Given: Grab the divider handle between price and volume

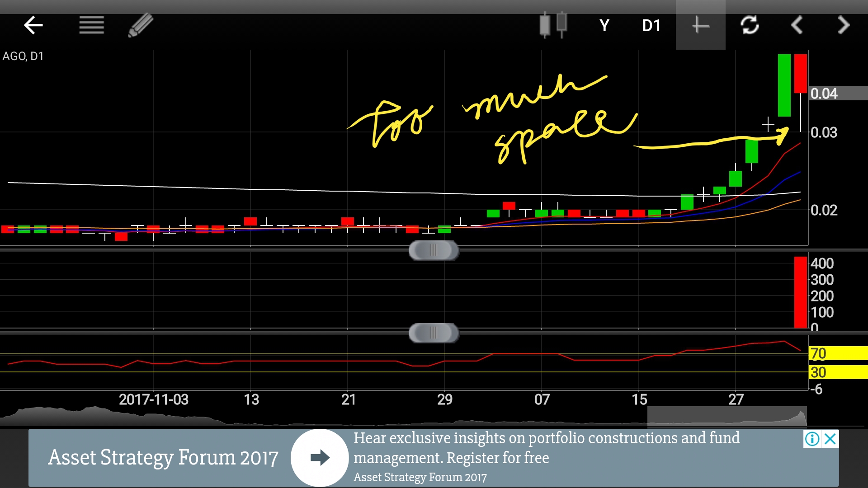Looking at the screenshot, I should [x=434, y=250].
